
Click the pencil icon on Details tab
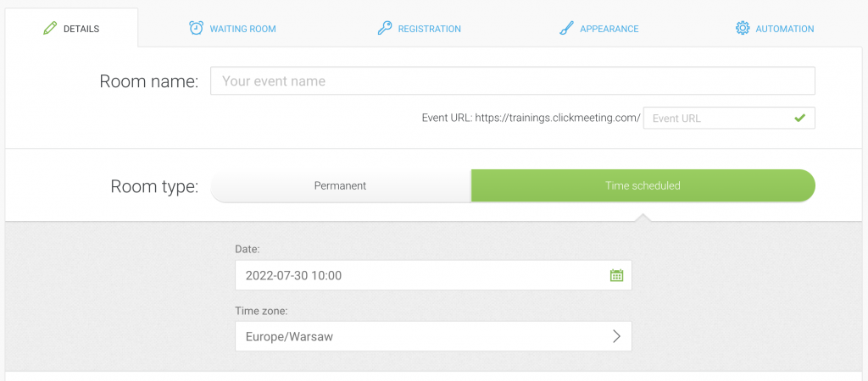50,28
